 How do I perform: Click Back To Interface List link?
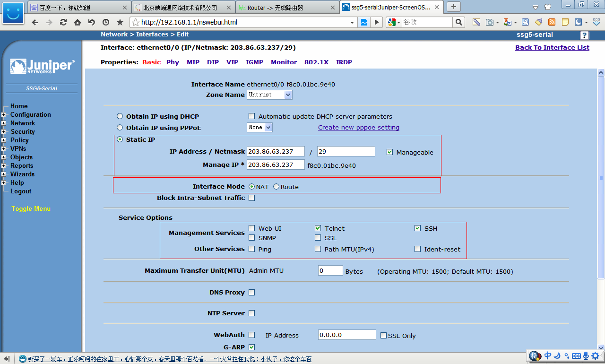[x=552, y=47]
